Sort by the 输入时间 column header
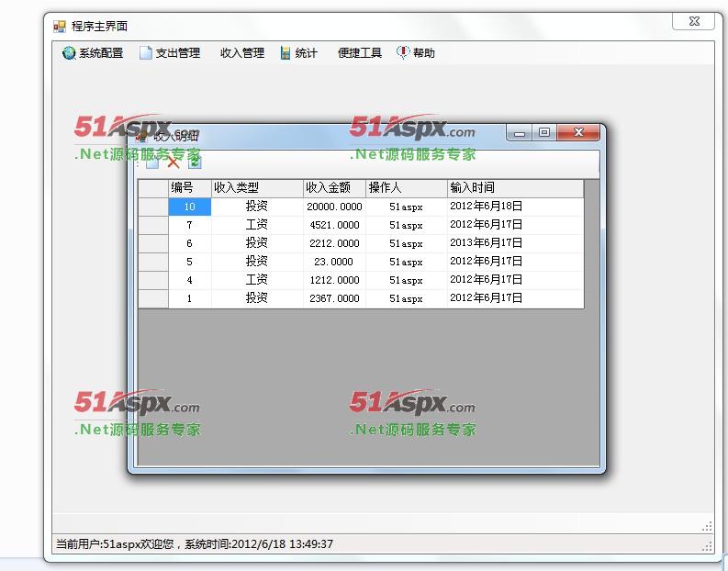This screenshot has height=571, width=728. (x=515, y=188)
